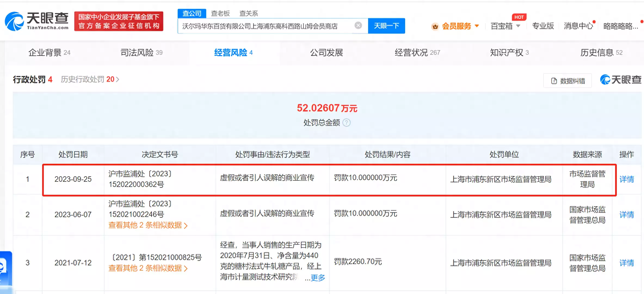The image size is (644, 294).
Task: Click the 处罚结果/内容 column header
Action: [x=387, y=154]
